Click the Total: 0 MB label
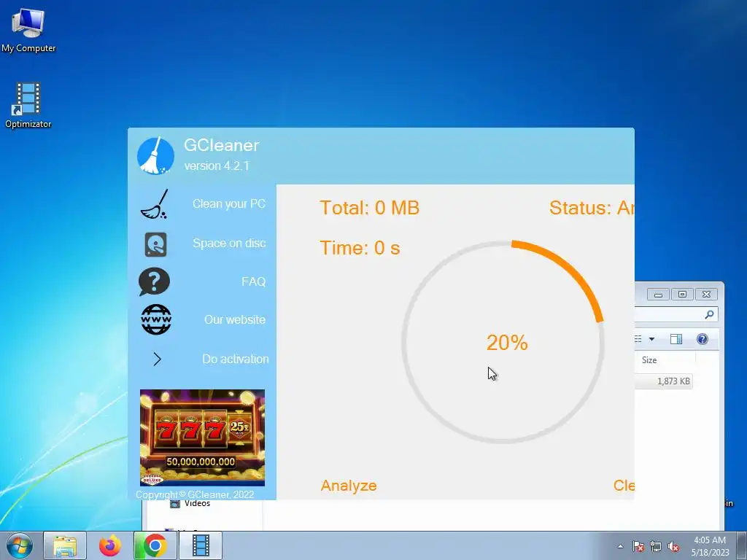Screen dimensions: 747x560 (369, 208)
